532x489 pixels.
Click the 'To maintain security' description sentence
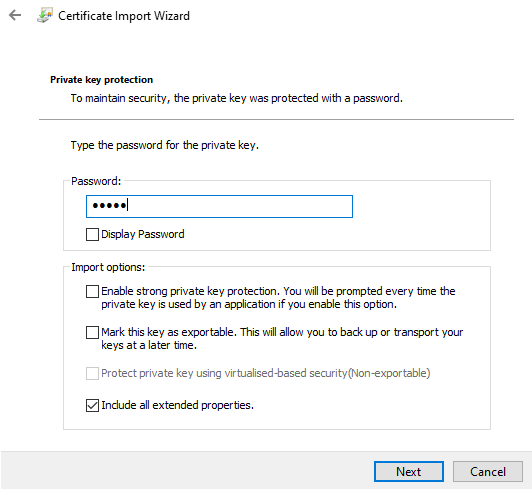pyautogui.click(x=236, y=98)
